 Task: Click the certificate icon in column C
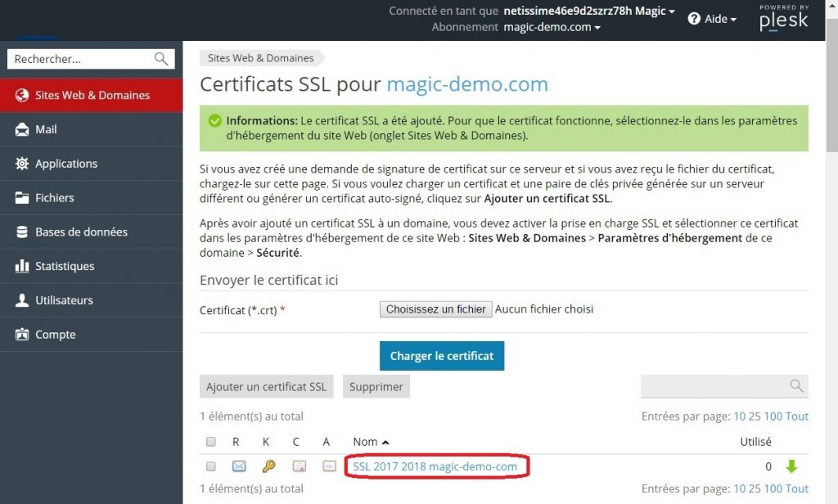click(300, 466)
